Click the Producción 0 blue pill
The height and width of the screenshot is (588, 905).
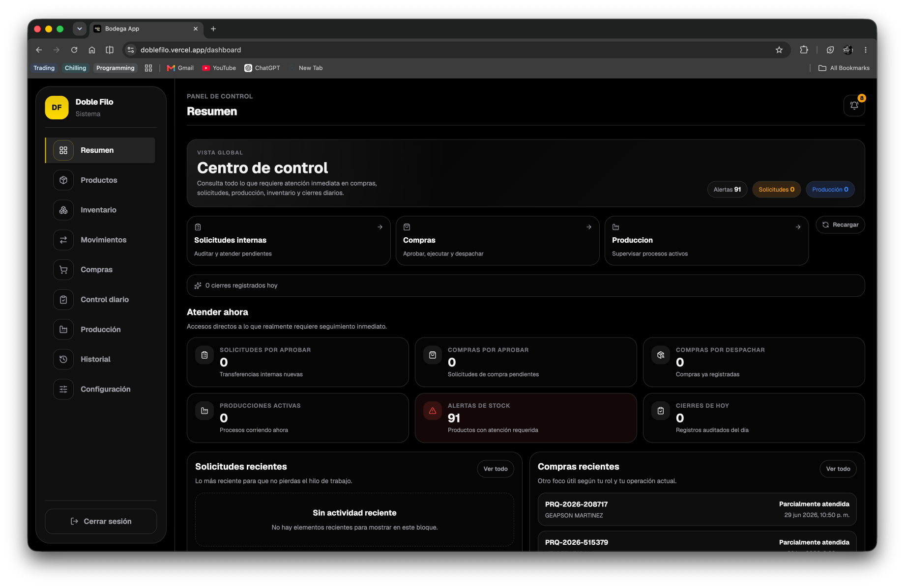[830, 190]
